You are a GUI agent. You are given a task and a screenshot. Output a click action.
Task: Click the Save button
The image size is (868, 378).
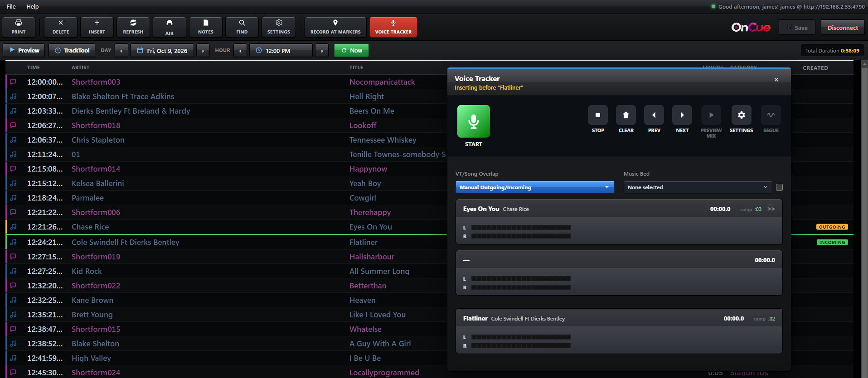pyautogui.click(x=797, y=28)
